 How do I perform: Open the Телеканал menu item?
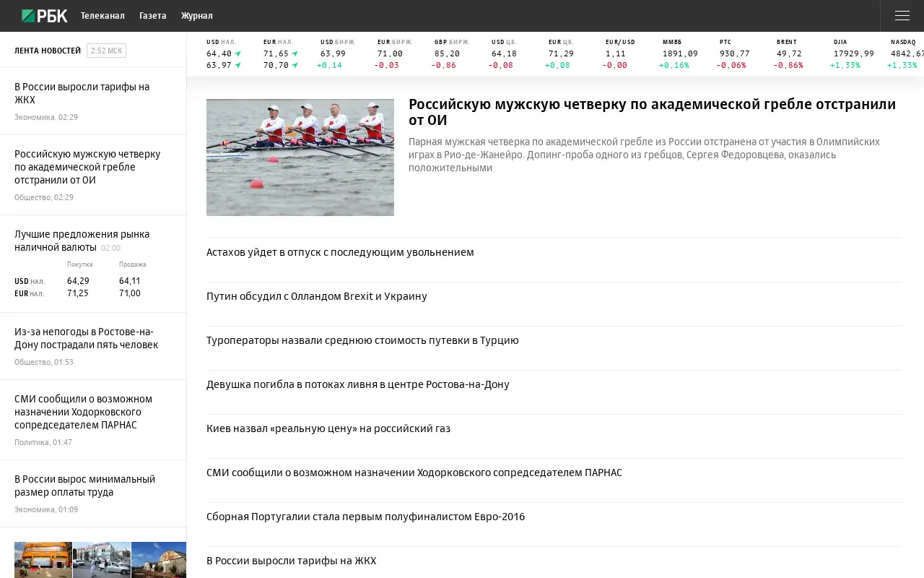pyautogui.click(x=103, y=16)
